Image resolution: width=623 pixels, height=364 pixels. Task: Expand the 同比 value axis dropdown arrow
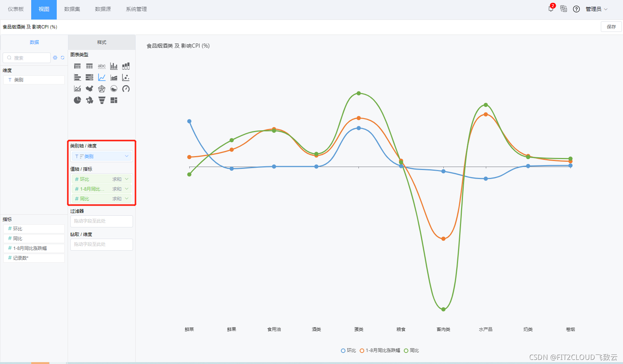[x=127, y=199]
